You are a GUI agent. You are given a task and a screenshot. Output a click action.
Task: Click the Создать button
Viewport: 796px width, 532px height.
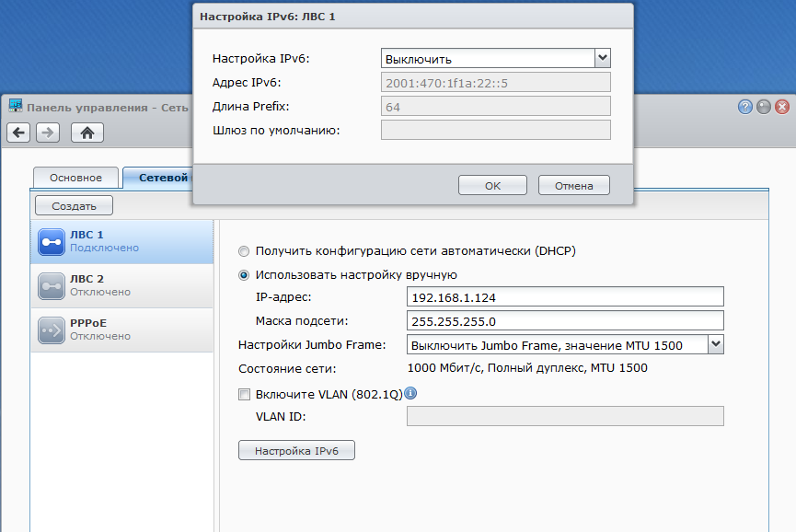tap(75, 205)
